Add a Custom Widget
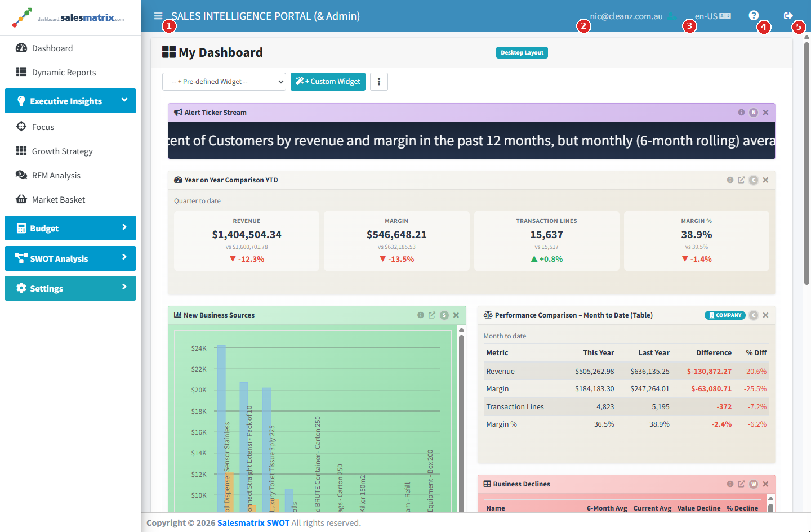Image resolution: width=811 pixels, height=532 pixels. pos(328,82)
